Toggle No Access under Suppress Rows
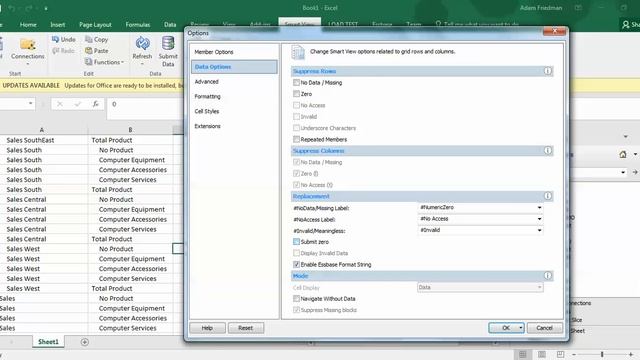The image size is (640, 360). point(296,105)
